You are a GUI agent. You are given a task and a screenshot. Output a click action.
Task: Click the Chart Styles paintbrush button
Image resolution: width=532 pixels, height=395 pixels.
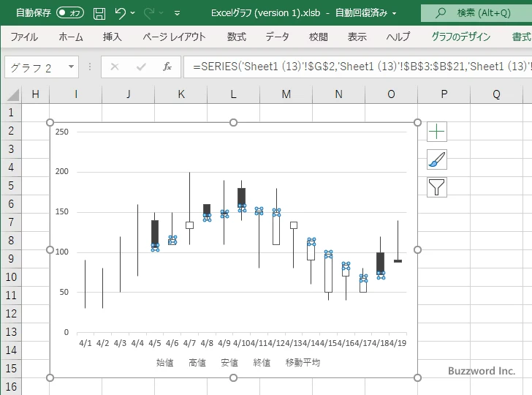click(x=437, y=159)
